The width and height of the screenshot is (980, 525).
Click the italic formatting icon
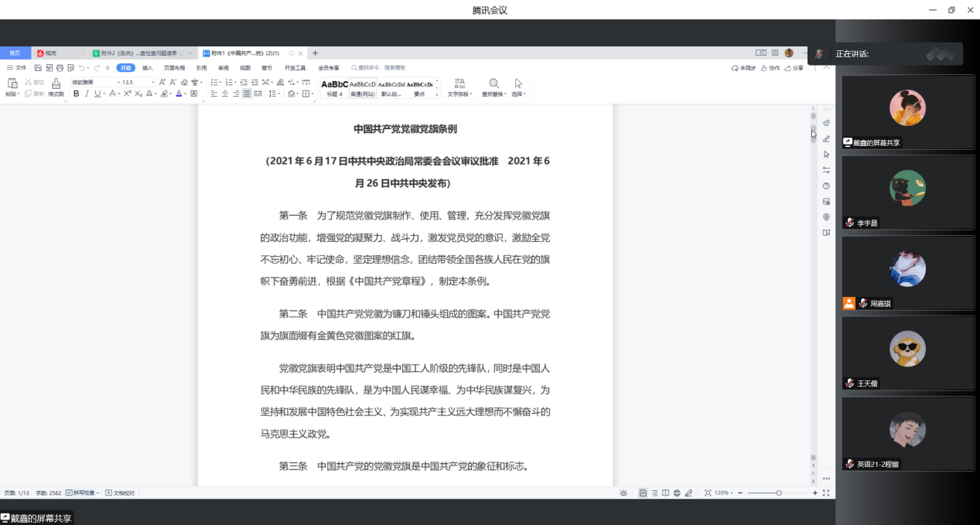(x=87, y=94)
